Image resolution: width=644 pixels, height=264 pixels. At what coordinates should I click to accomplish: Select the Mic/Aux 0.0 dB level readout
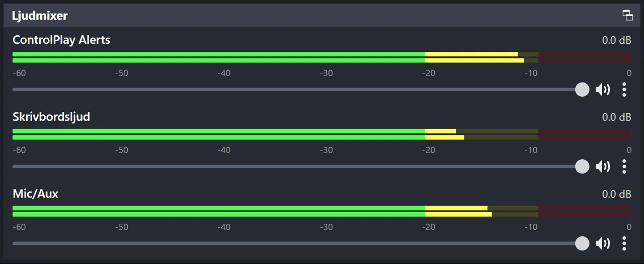616,194
